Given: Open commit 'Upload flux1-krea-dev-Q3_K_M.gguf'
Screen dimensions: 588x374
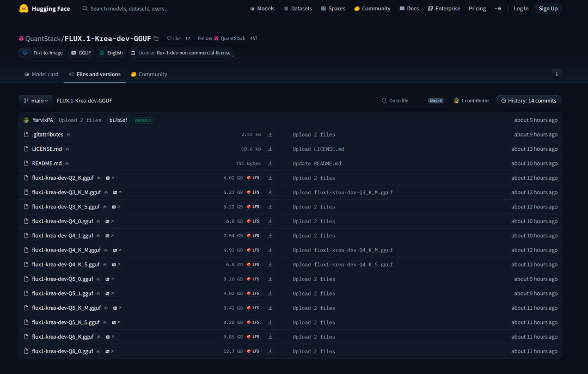Looking at the screenshot, I should [x=343, y=192].
